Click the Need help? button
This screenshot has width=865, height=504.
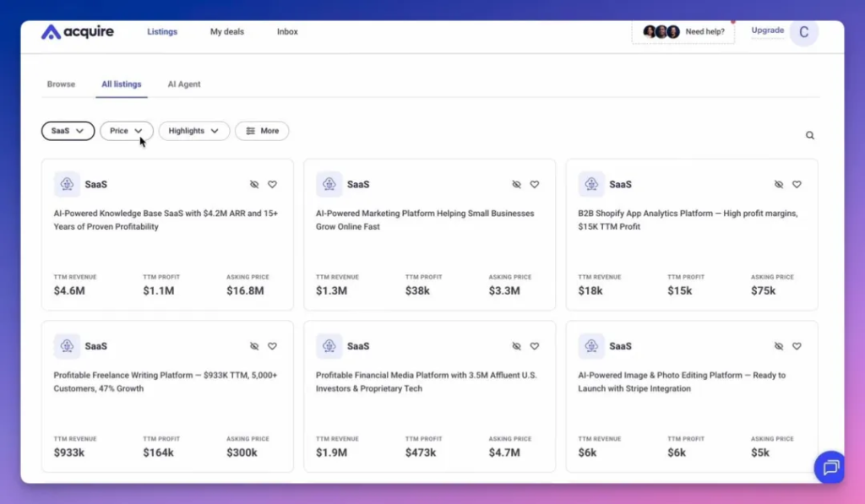tap(683, 32)
